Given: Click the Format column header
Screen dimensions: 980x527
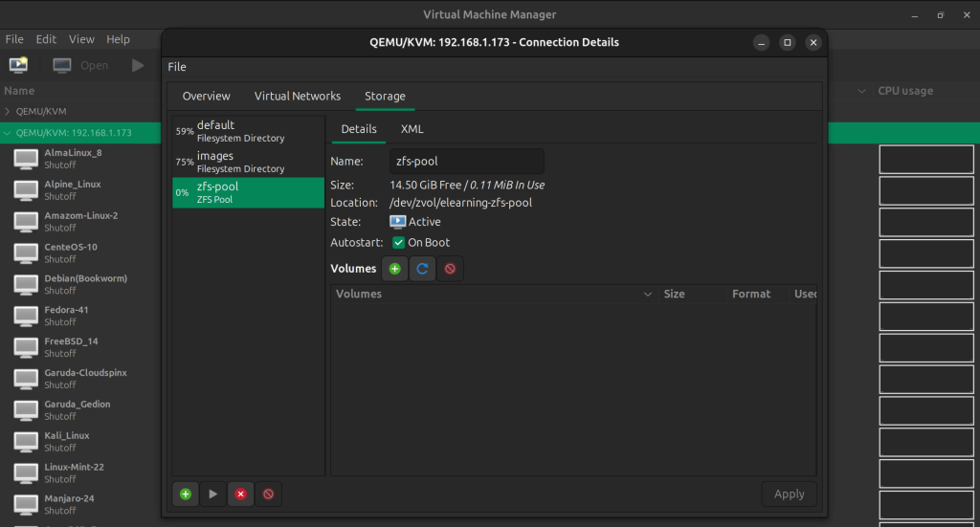Looking at the screenshot, I should point(751,294).
